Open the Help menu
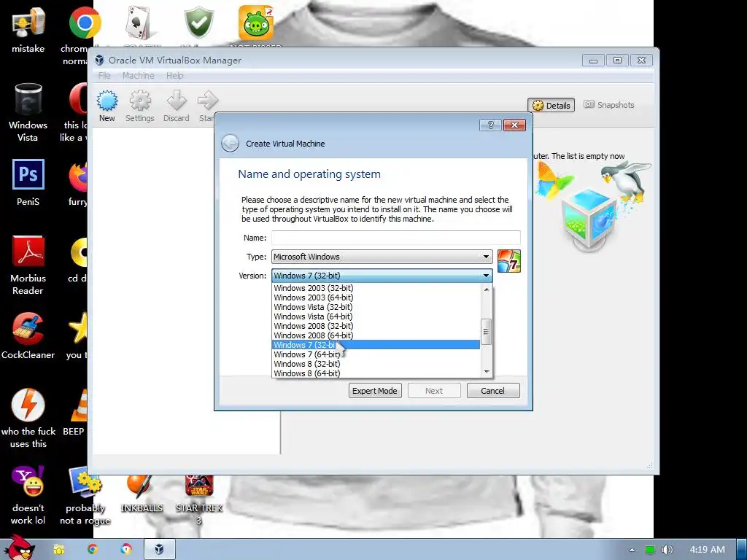The width and height of the screenshot is (747, 560). coord(175,76)
